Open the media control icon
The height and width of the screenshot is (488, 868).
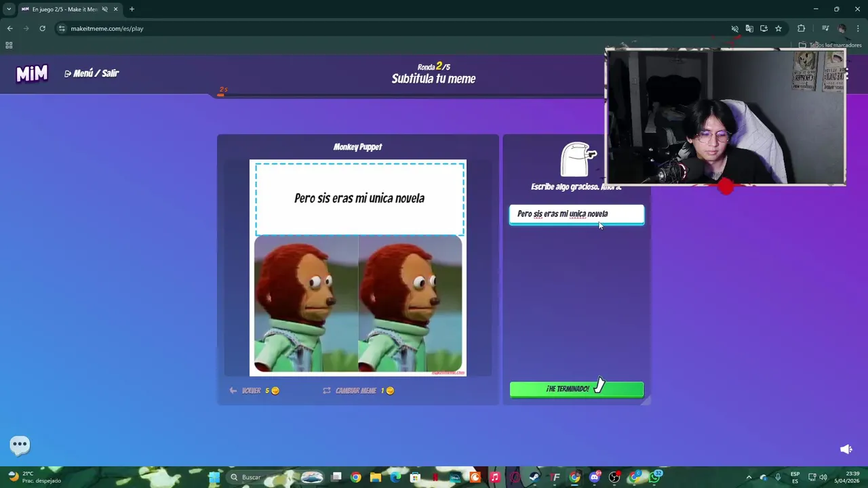(825, 28)
